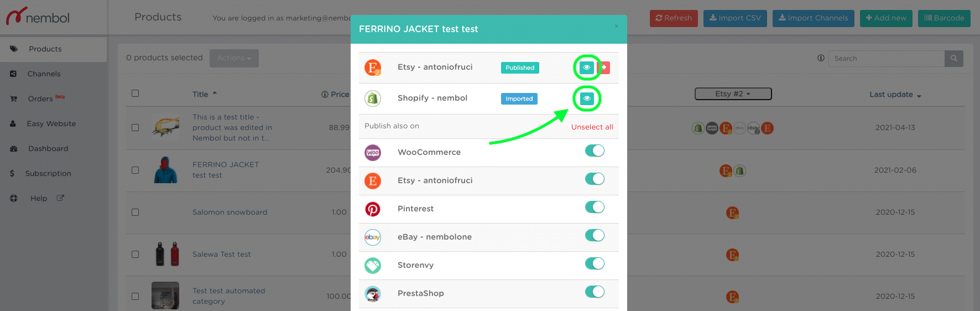Check the Salomon snowboard row checkbox
980x311 pixels.
tap(135, 212)
